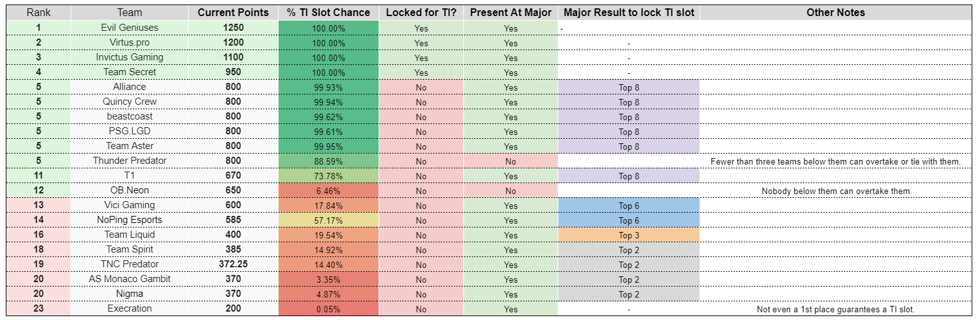Image resolution: width=980 pixels, height=320 pixels.
Task: Click the 'Rank' column header
Action: (39, 13)
